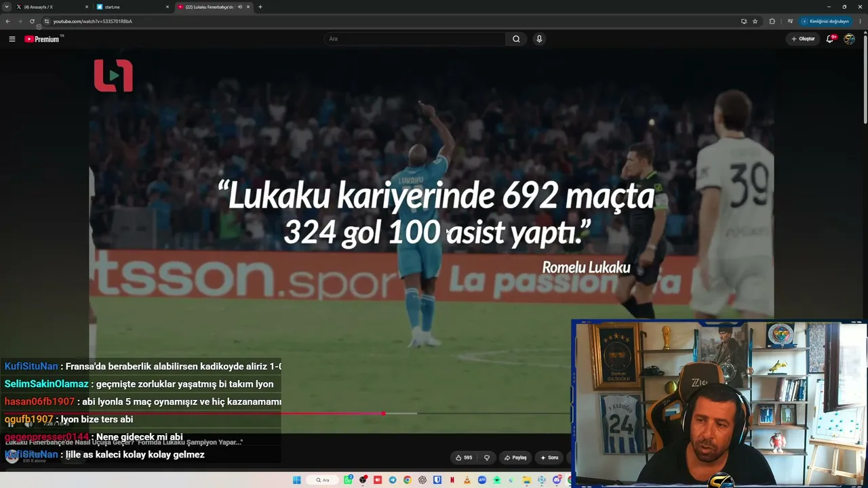The image size is (868, 488).
Task: Open the browser extensions puzzle icon
Action: (772, 21)
